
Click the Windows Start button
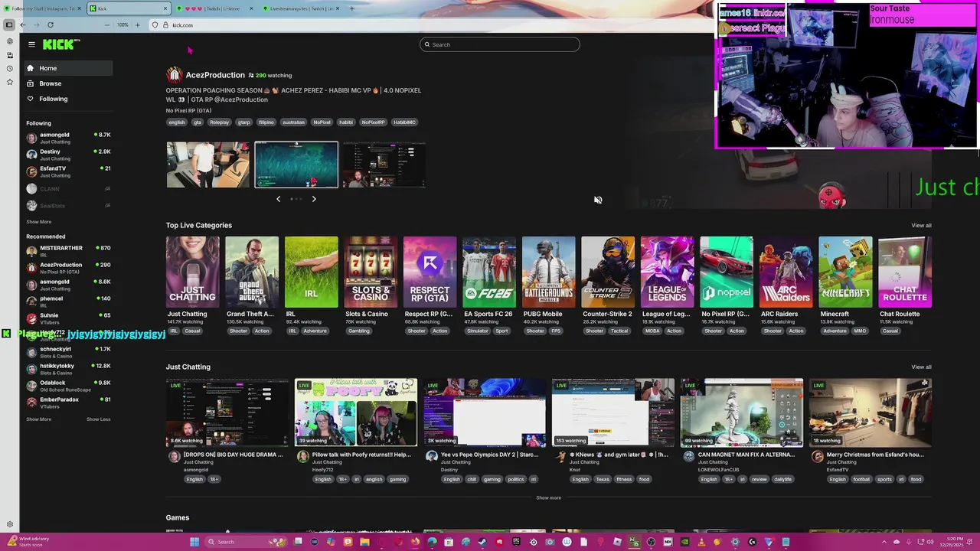point(194,542)
